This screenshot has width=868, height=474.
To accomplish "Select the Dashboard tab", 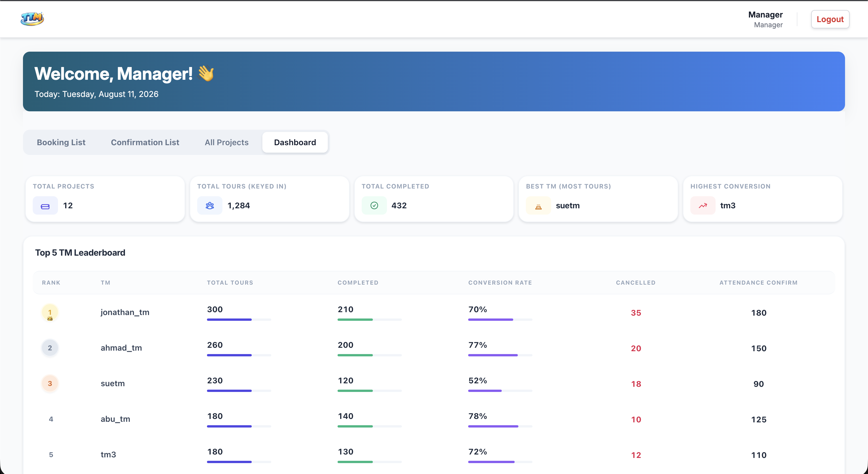I will (295, 143).
